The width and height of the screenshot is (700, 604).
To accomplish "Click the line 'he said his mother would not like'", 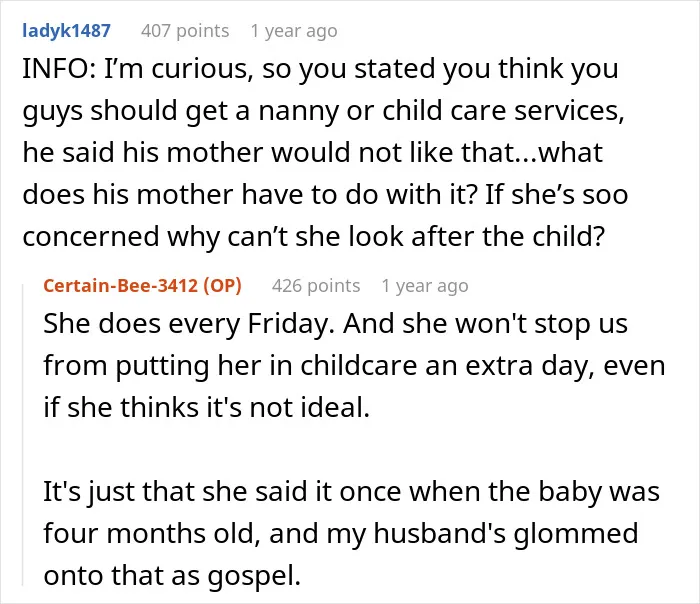I will pos(312,152).
